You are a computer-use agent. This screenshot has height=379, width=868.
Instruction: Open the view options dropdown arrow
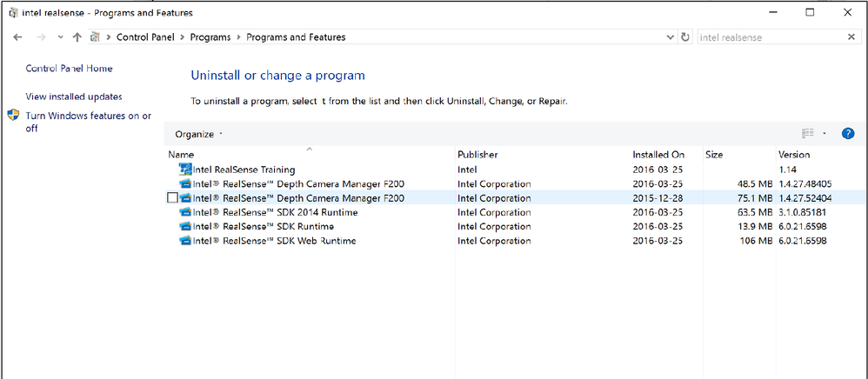point(825,133)
